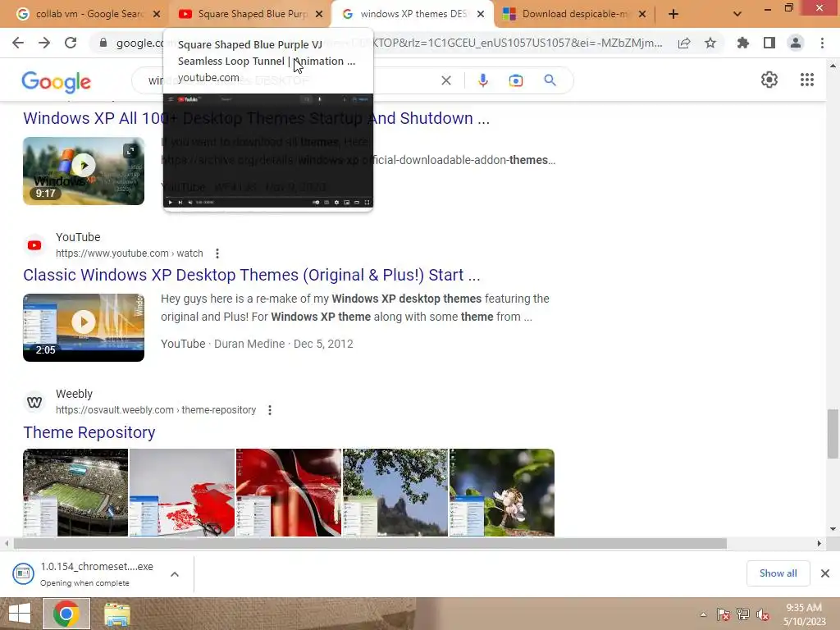The image size is (840, 630).
Task: Open Google quick settings gear
Action: (x=769, y=80)
